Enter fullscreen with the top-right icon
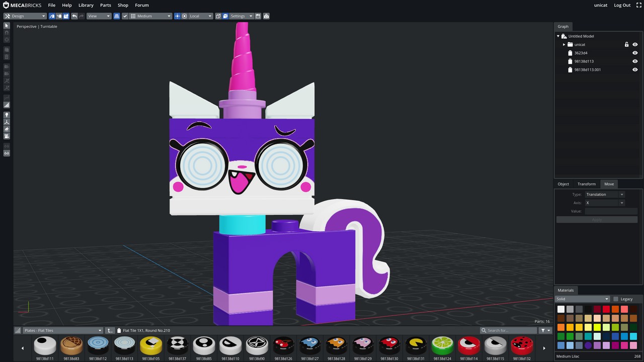The image size is (644, 362). pos(639,5)
